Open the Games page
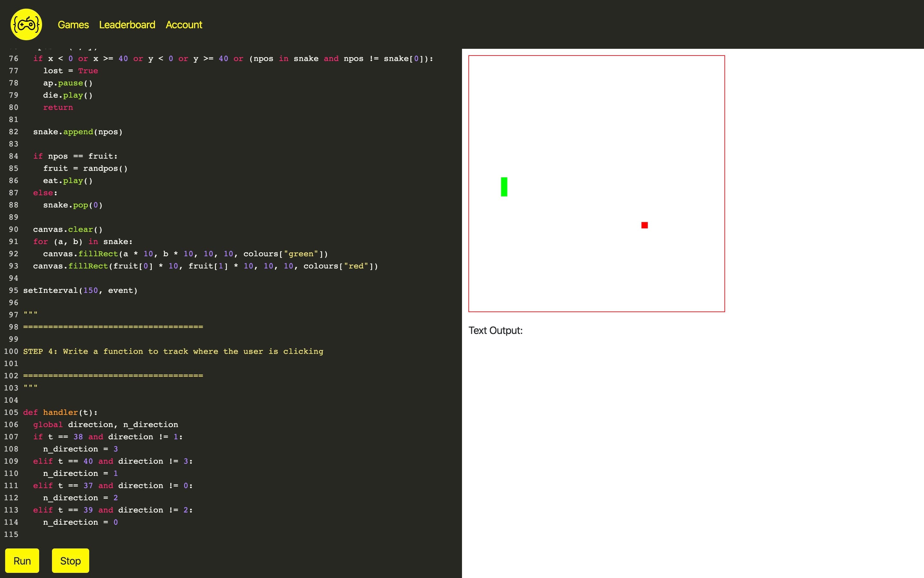Image resolution: width=924 pixels, height=578 pixels. pos(73,25)
